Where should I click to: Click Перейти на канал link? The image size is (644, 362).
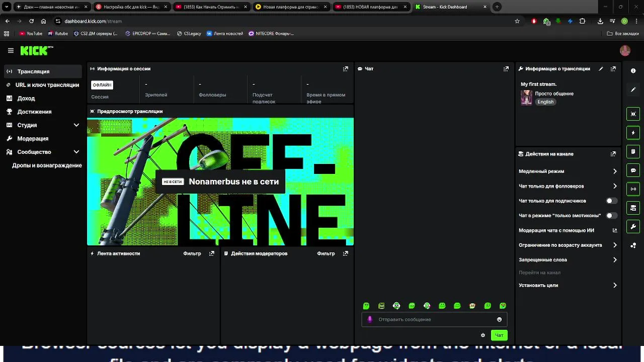click(539, 273)
